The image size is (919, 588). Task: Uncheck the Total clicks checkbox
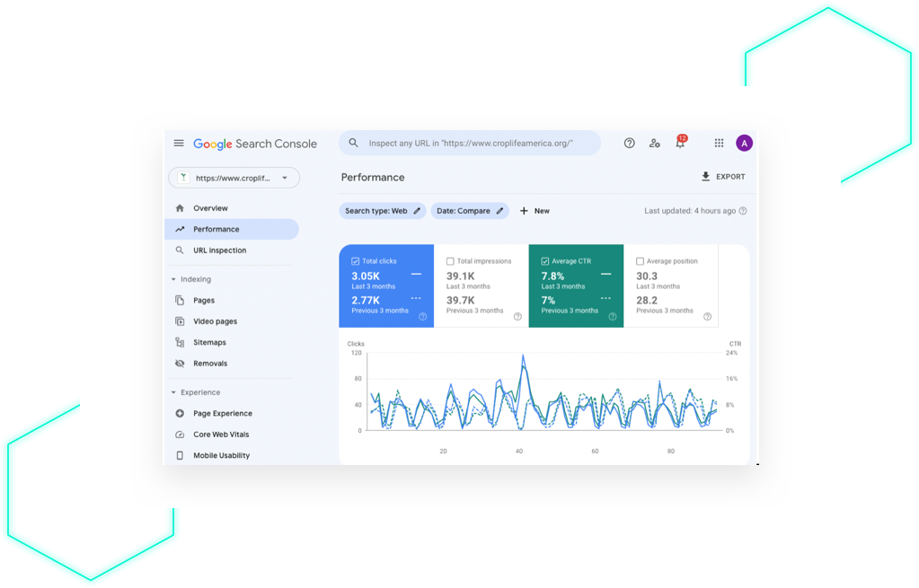355,261
